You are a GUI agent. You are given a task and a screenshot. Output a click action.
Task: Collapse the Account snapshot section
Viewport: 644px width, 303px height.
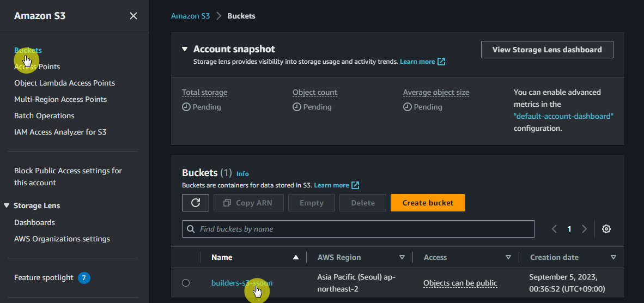click(185, 49)
